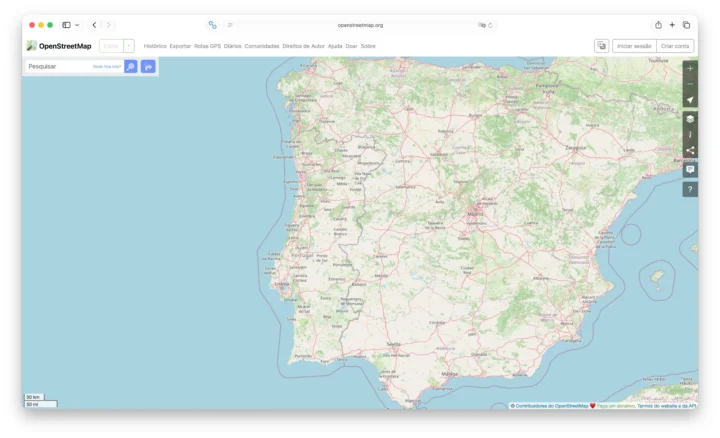Click the Andorra label on the map
Screen dimensions: 720x438
pos(664,109)
